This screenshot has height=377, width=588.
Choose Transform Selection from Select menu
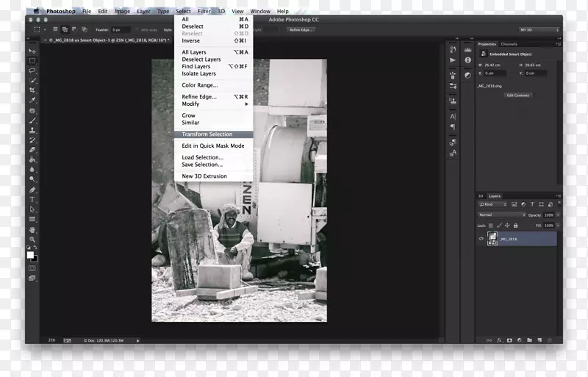coord(213,134)
